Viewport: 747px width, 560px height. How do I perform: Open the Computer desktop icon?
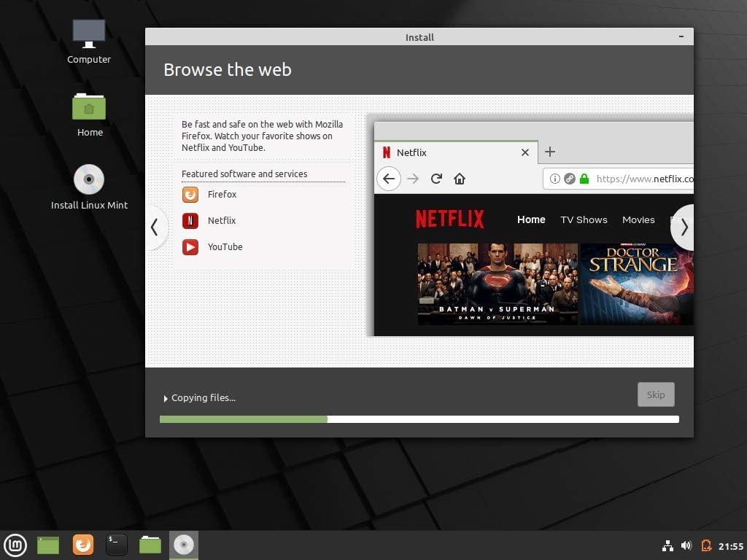click(88, 42)
